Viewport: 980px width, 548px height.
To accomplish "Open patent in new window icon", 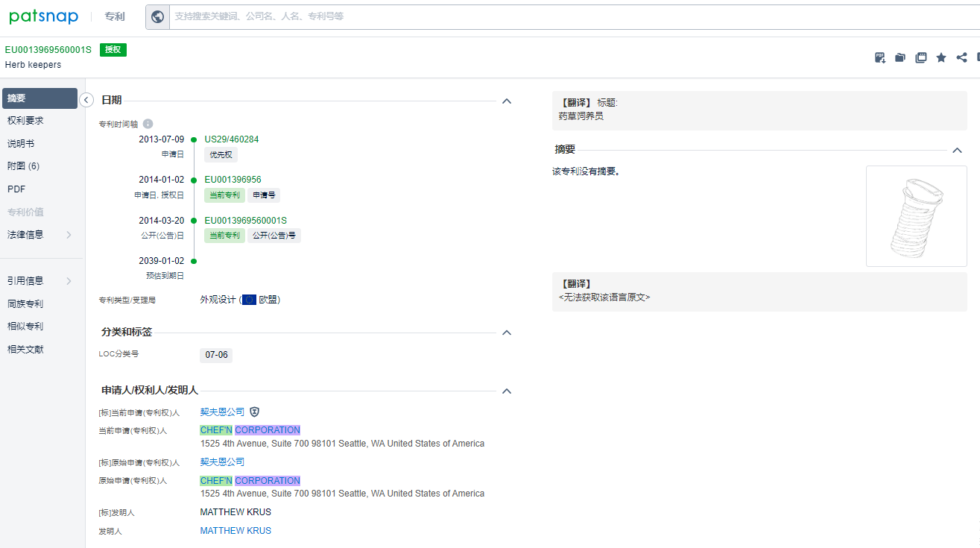I will point(921,57).
